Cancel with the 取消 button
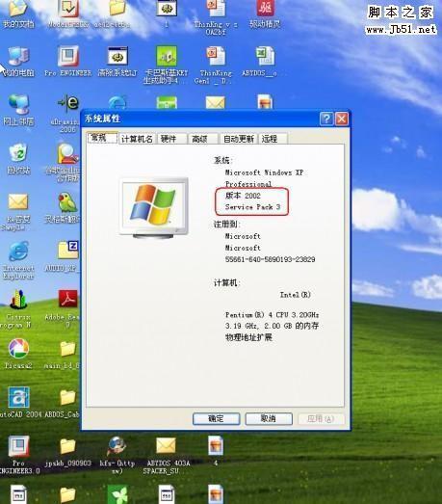Screen dimensions: 442x504 click(269, 419)
